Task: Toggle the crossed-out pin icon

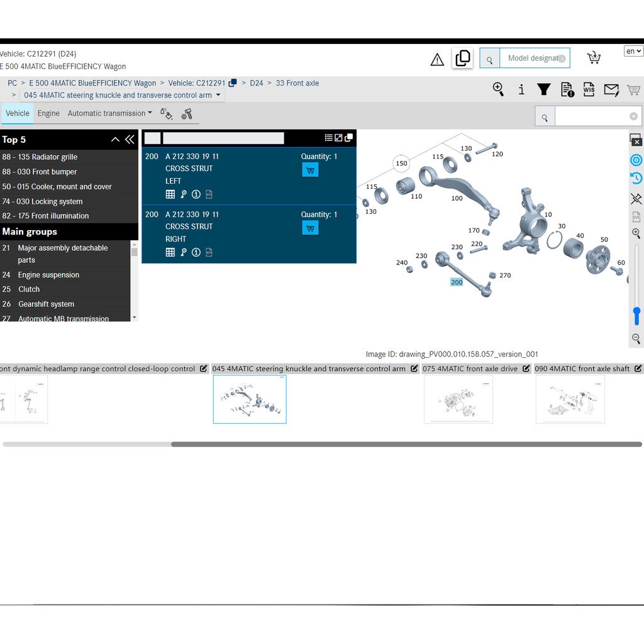Action: pyautogui.click(x=636, y=199)
